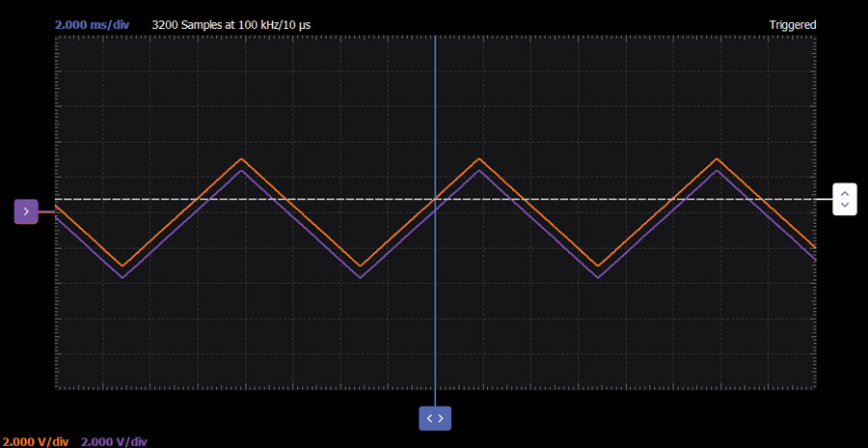Click the last trough of orange waveform
The height and width of the screenshot is (448, 868).
click(x=598, y=266)
